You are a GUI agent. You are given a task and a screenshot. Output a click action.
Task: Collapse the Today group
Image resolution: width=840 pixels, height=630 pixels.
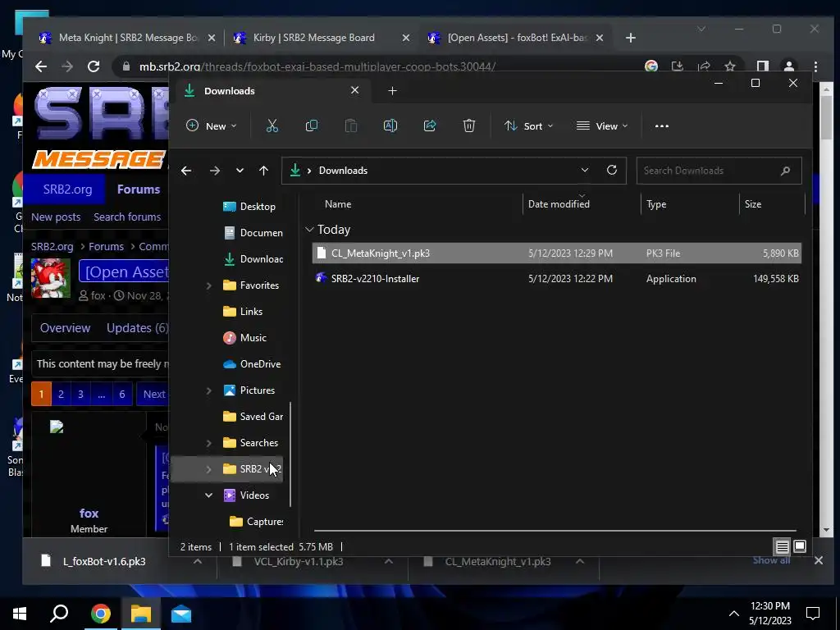point(309,230)
